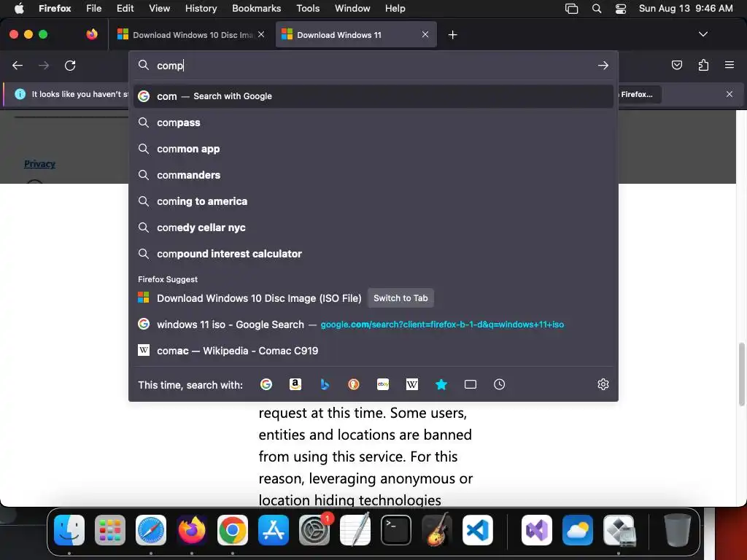Open Firefox View pinned tab icon
The height and width of the screenshot is (560, 747).
coord(92,34)
